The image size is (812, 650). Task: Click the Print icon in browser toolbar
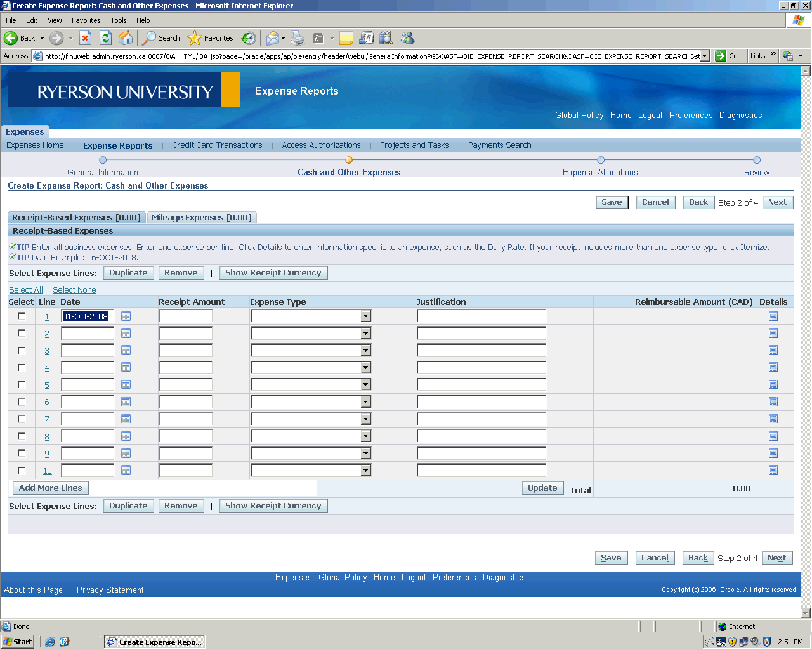[x=297, y=38]
